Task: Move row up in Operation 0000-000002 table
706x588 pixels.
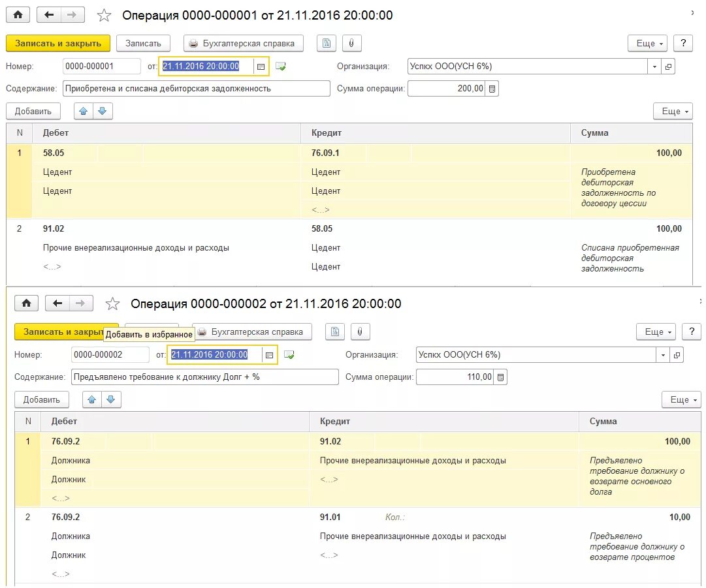Action: pyautogui.click(x=92, y=399)
